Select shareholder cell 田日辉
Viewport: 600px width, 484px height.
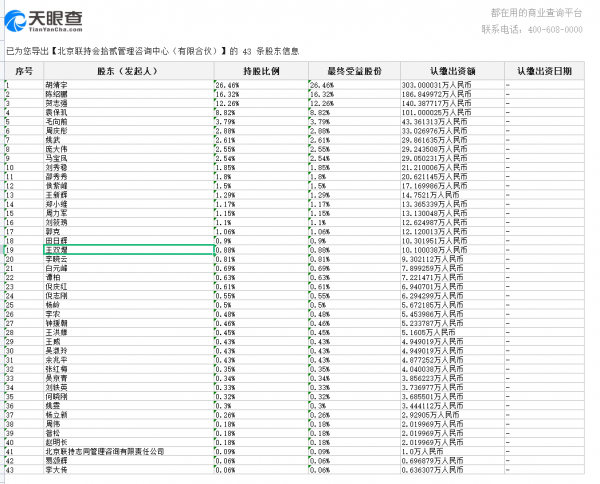pyautogui.click(x=128, y=241)
